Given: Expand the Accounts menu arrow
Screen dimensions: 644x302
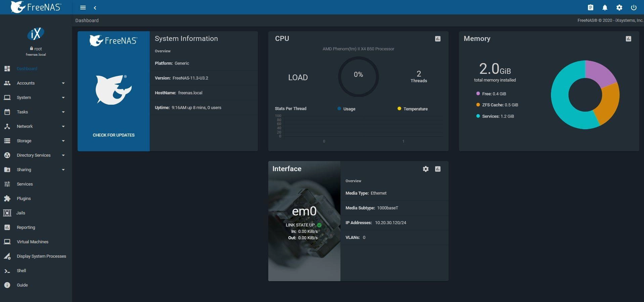Looking at the screenshot, I should (x=63, y=83).
